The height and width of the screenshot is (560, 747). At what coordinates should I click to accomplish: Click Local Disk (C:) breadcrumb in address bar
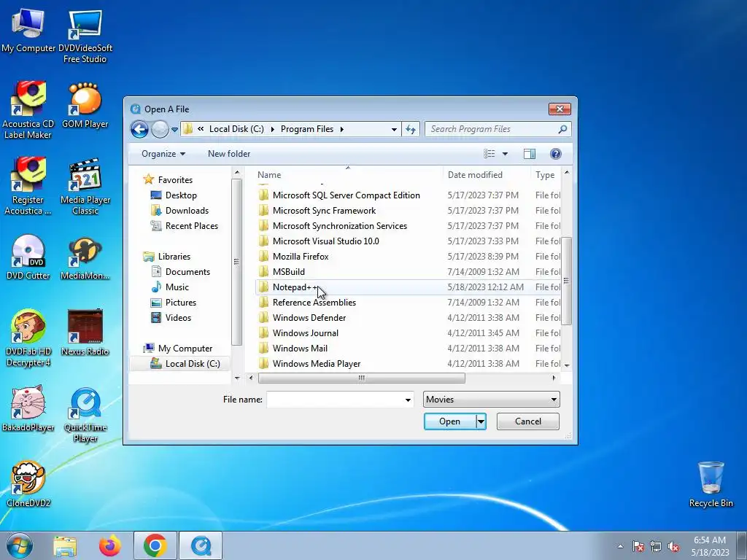(x=236, y=129)
